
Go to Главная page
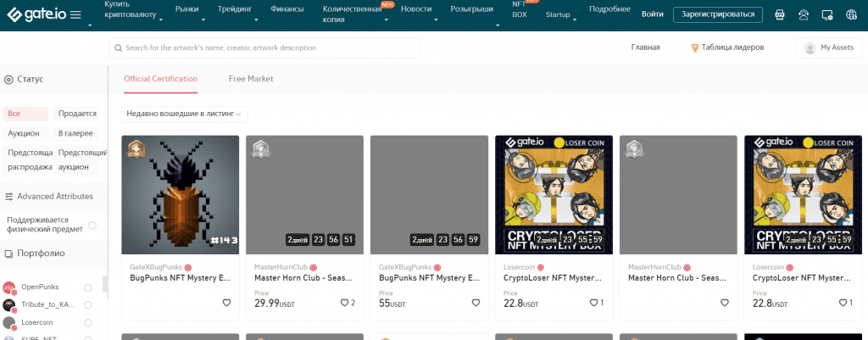point(645,47)
